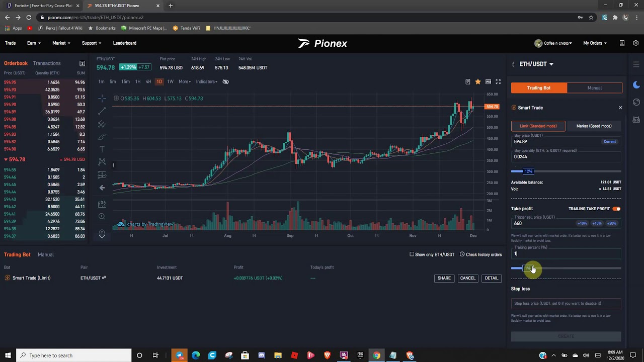644x362 pixels.
Task: Click the circular chart icon in sidebar
Action: [636, 103]
